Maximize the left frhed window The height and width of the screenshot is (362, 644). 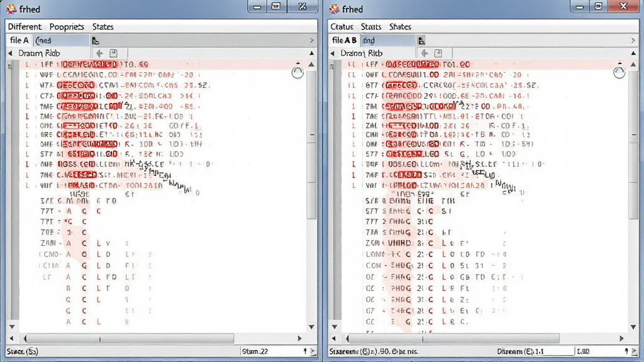(276, 6)
